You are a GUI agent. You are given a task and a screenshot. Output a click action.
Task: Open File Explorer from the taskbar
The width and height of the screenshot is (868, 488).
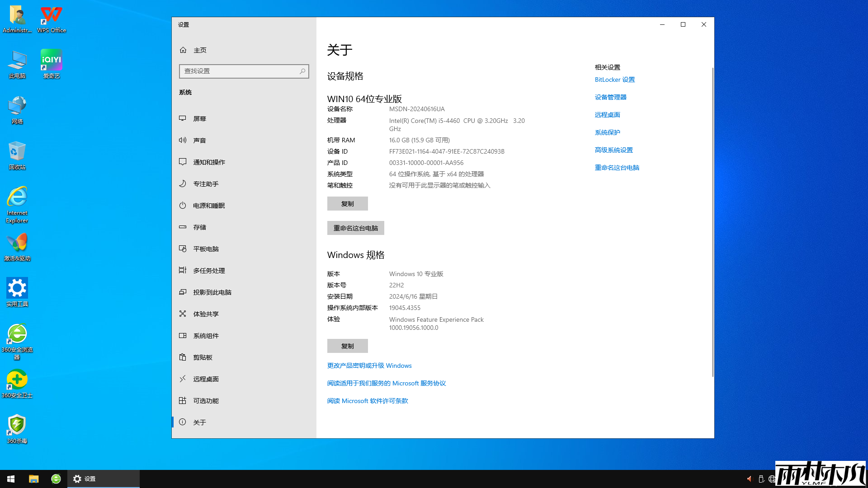33,479
